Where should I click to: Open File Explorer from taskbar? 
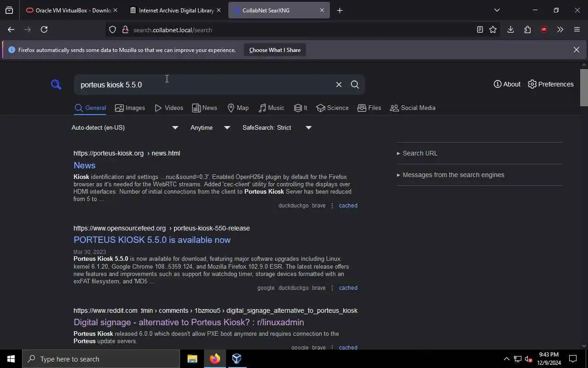pos(192,359)
